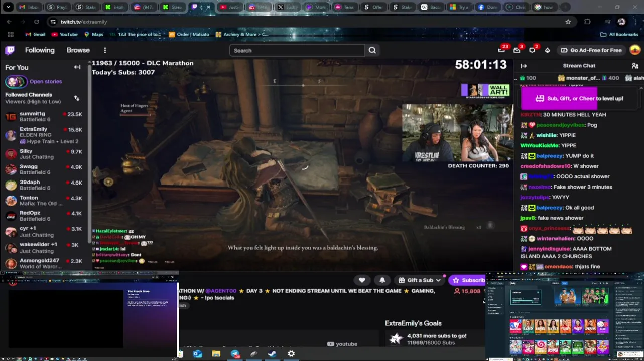Open Asmongold247 channel in sidebar
The image size is (644, 361).
pyautogui.click(x=44, y=263)
